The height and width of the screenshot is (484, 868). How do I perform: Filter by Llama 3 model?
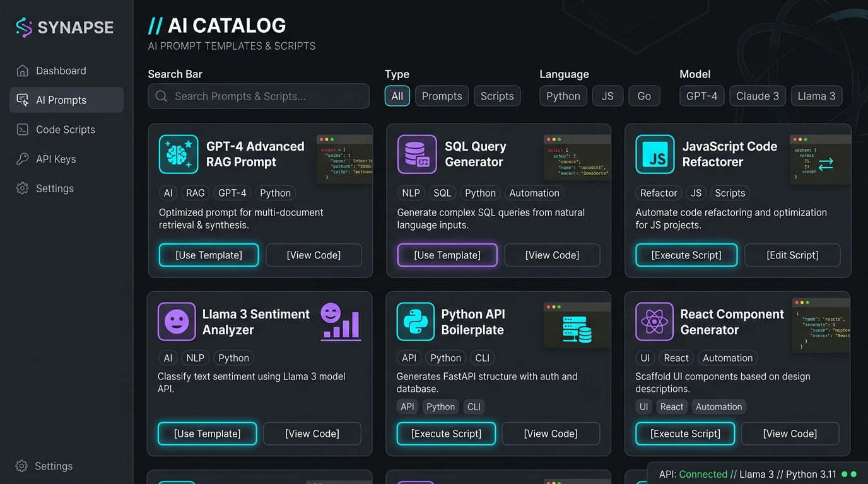tap(816, 96)
